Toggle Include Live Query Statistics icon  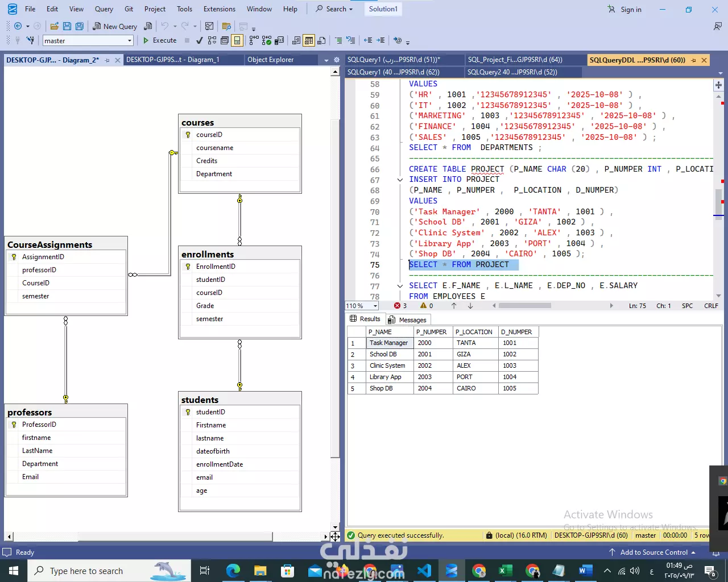click(267, 40)
